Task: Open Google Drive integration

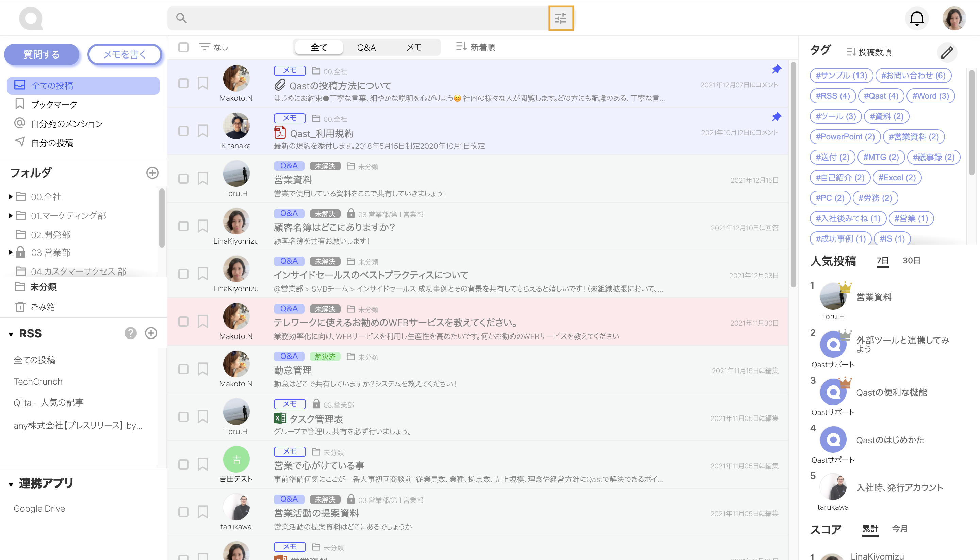Action: (x=39, y=509)
